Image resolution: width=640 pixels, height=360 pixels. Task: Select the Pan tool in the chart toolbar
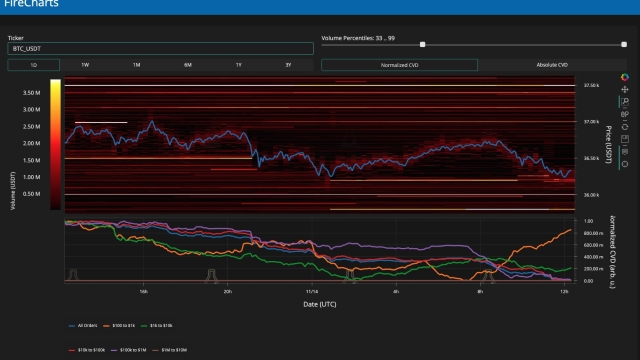[x=624, y=89]
